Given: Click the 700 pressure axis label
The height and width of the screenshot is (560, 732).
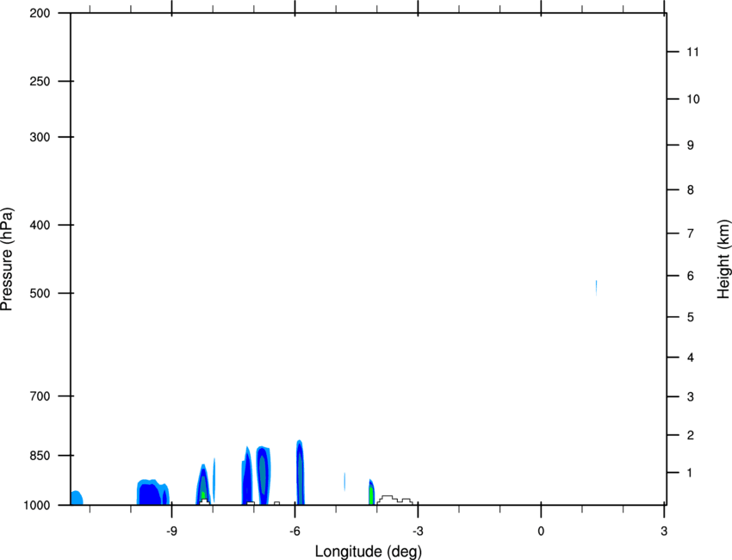Looking at the screenshot, I should point(40,396).
